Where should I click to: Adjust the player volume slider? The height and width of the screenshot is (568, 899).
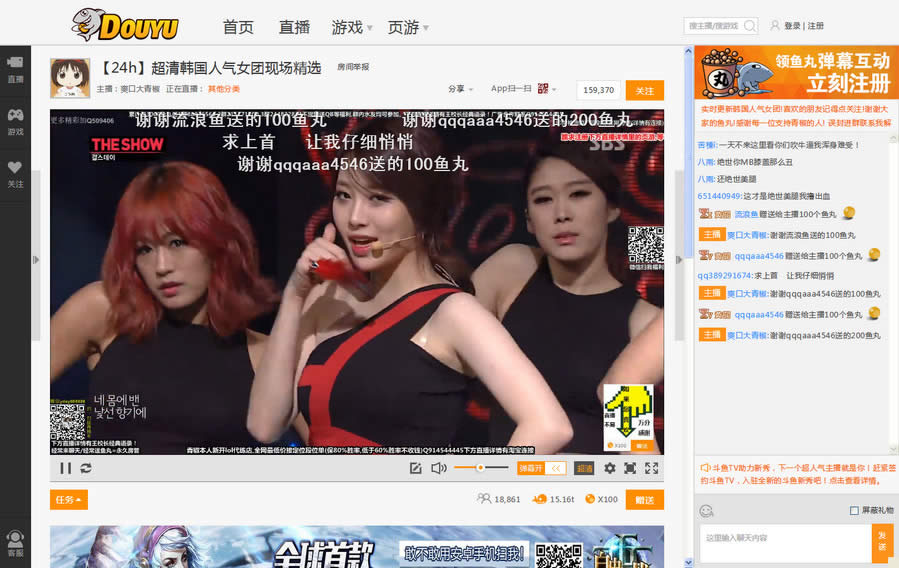tap(479, 468)
